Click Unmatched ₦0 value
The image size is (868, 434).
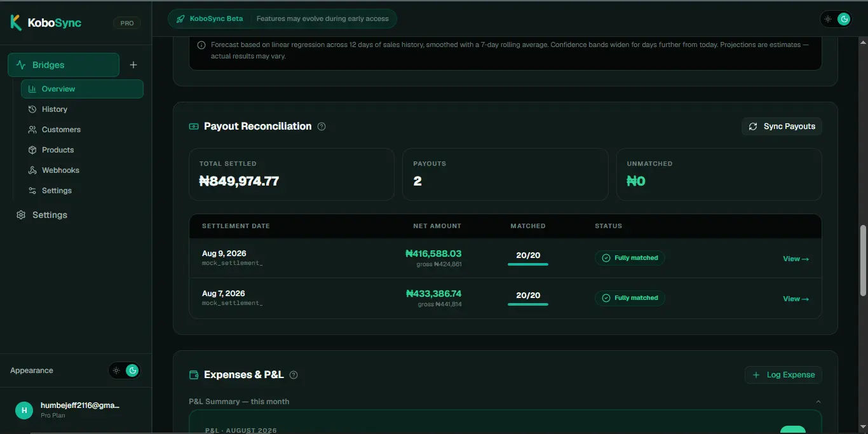pos(636,181)
